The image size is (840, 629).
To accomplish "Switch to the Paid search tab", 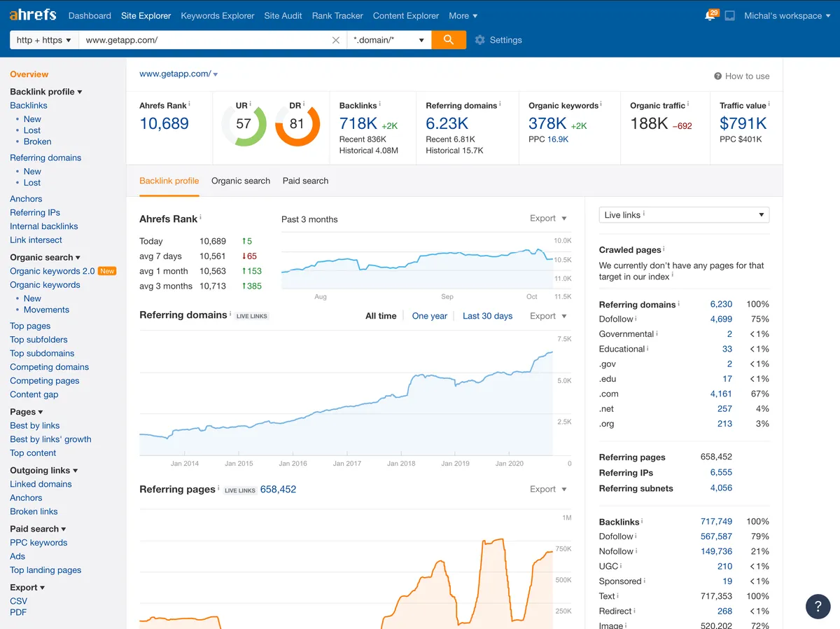I will click(305, 181).
